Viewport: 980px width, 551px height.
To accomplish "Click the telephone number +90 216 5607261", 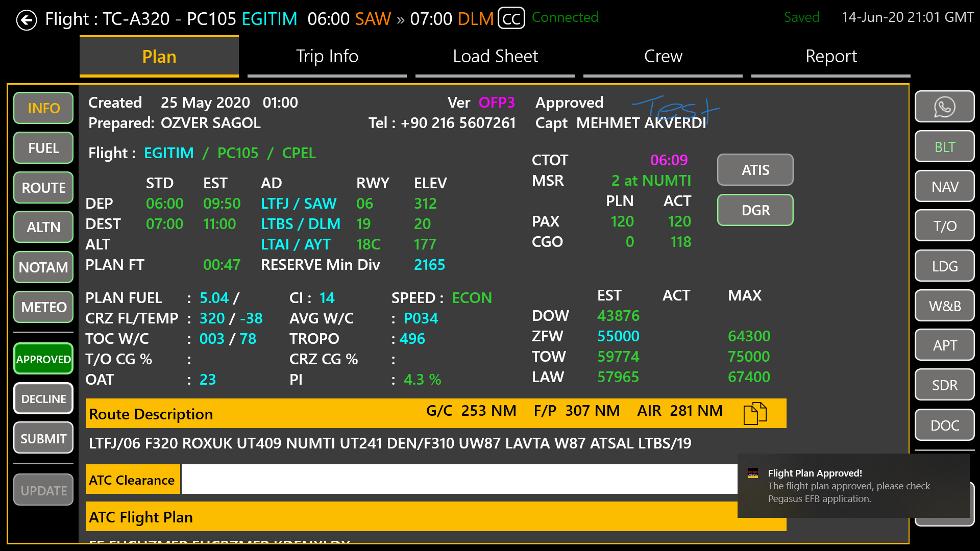I will (458, 123).
